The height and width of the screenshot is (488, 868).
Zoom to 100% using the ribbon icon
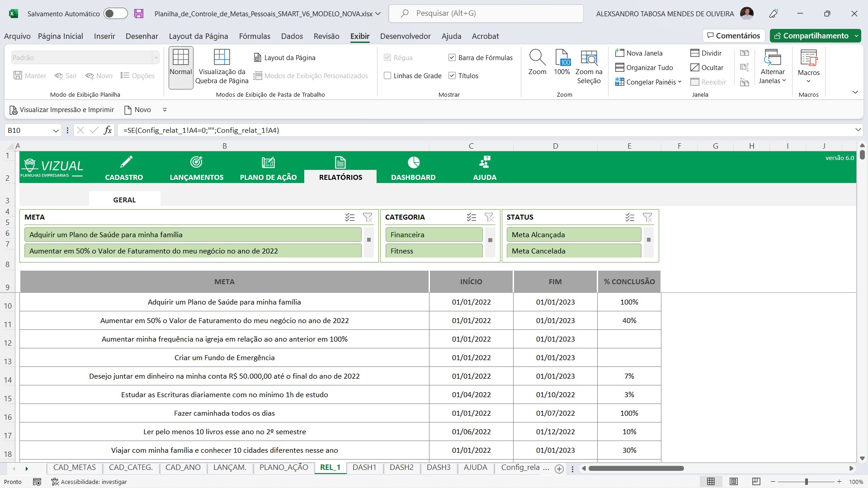[562, 63]
